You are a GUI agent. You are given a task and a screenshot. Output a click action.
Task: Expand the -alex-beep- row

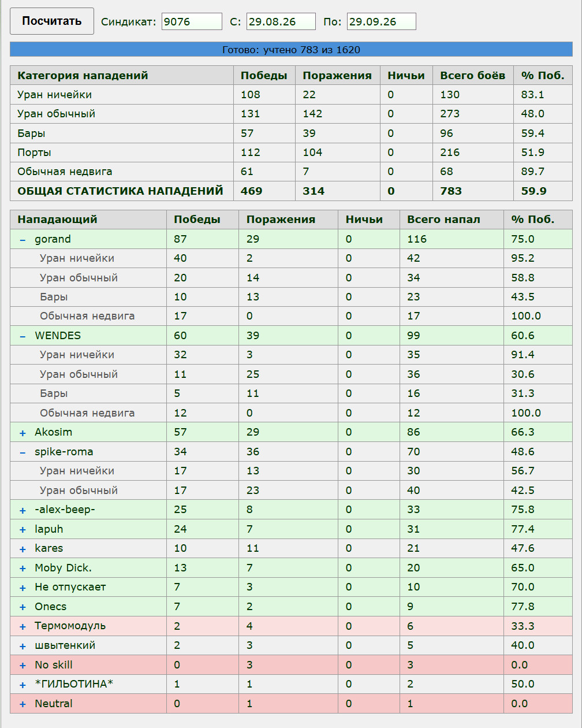tap(23, 510)
